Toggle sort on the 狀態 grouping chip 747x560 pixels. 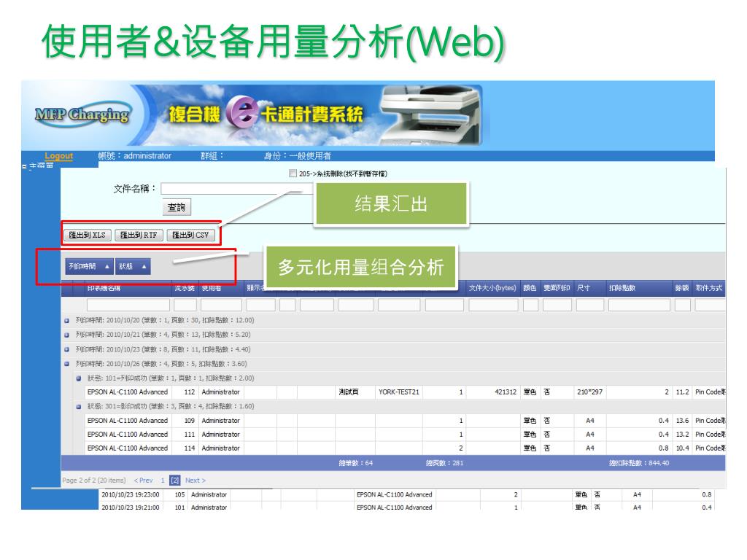pos(133,266)
